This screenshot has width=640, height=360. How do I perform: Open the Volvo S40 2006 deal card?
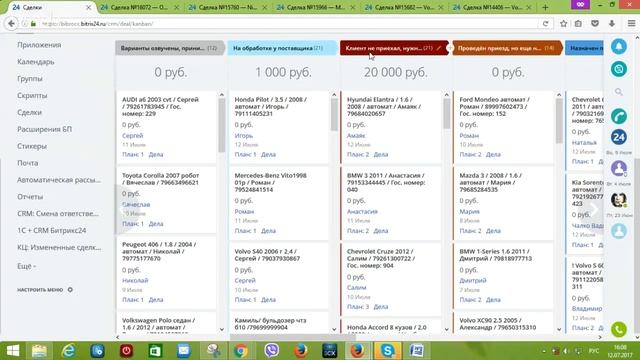(267, 255)
